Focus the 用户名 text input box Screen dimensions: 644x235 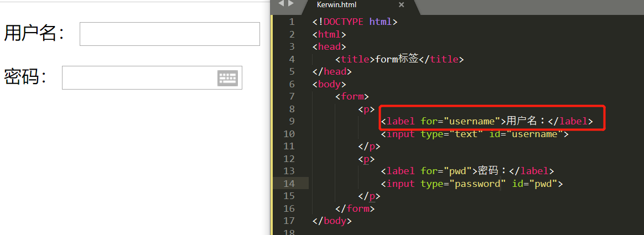(170, 34)
